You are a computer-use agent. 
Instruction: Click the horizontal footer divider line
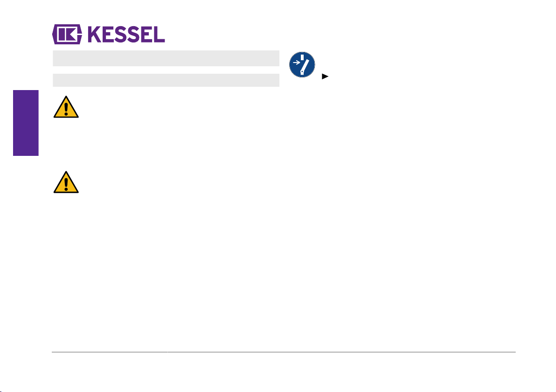click(x=284, y=352)
